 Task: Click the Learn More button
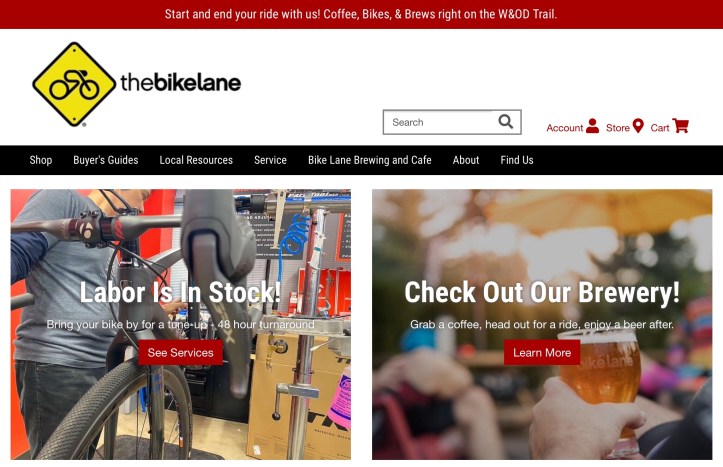click(x=542, y=353)
